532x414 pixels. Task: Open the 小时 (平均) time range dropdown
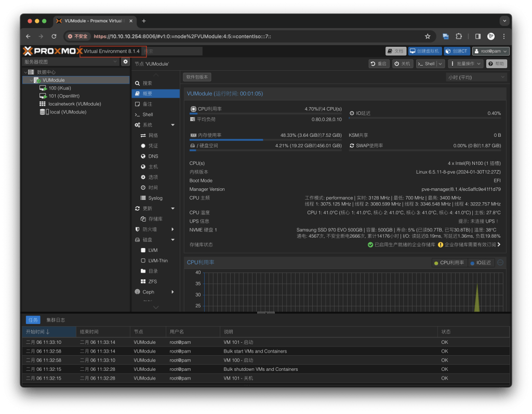point(476,77)
